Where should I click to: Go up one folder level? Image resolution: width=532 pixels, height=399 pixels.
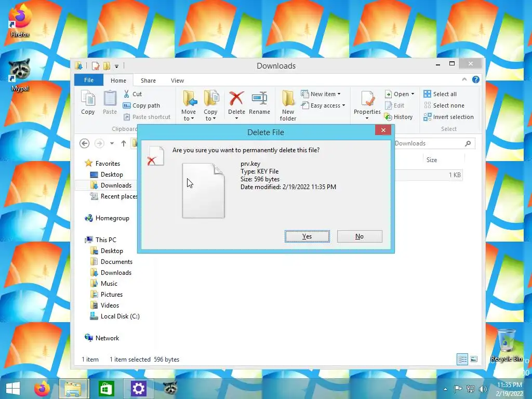[x=124, y=143]
